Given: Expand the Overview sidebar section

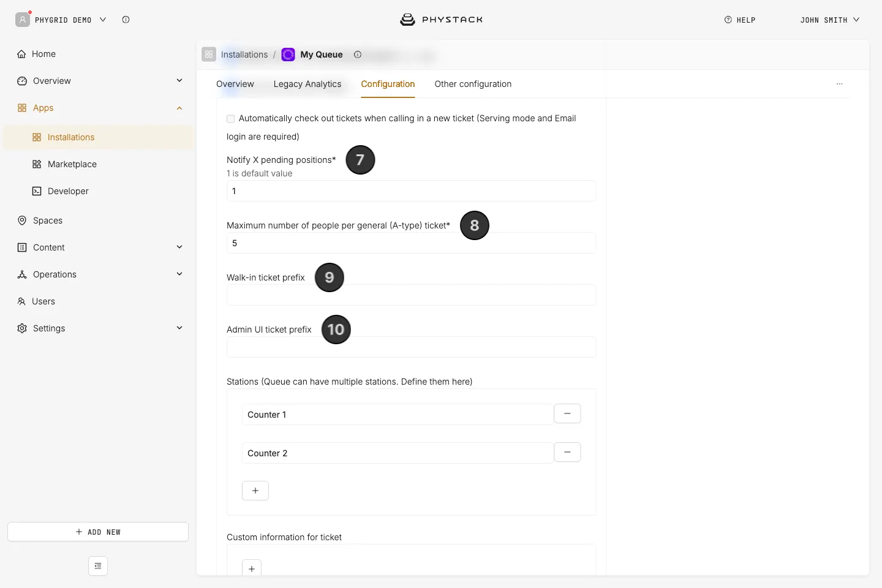Looking at the screenshot, I should [179, 80].
